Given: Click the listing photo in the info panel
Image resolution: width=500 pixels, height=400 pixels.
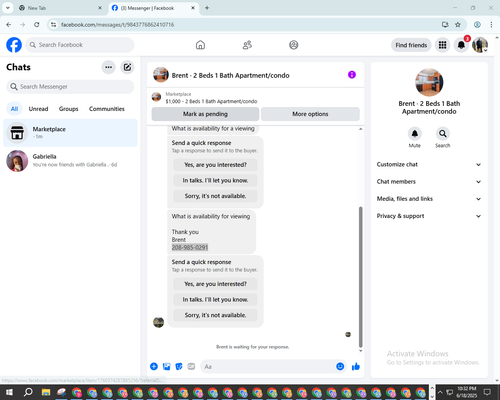Looking at the screenshot, I should 429,82.
